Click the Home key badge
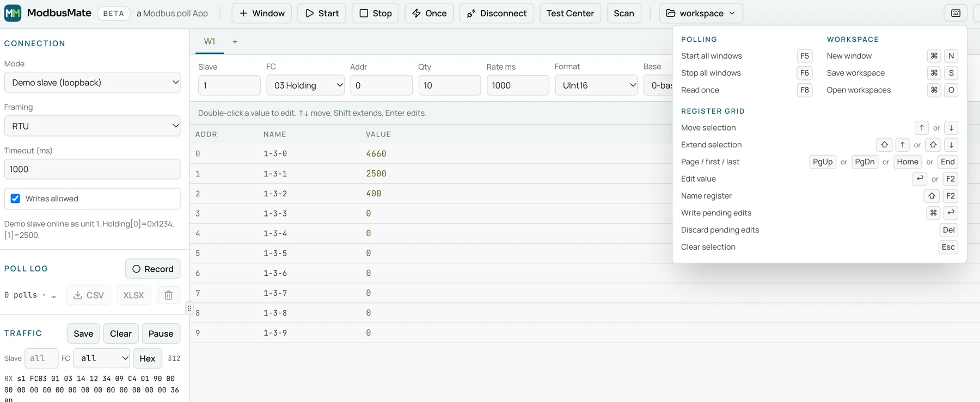The image size is (980, 402). pos(908,162)
